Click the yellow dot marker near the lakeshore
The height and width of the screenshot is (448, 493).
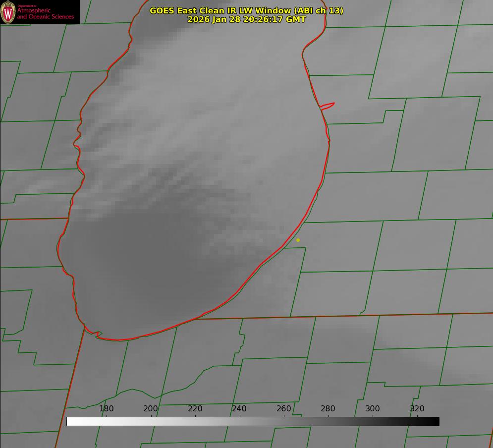(298, 240)
